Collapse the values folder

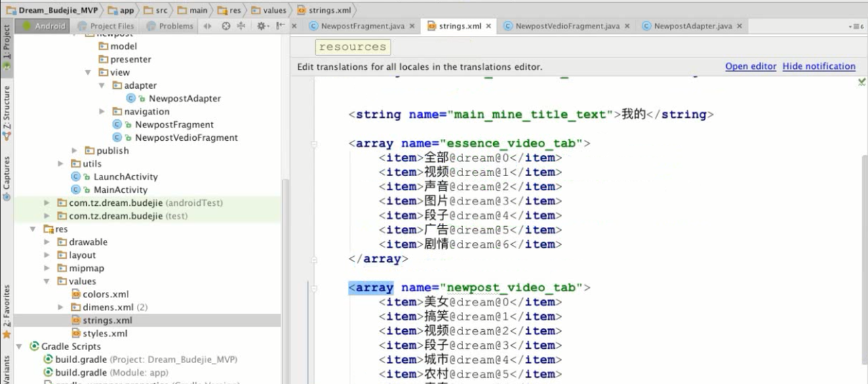(47, 281)
